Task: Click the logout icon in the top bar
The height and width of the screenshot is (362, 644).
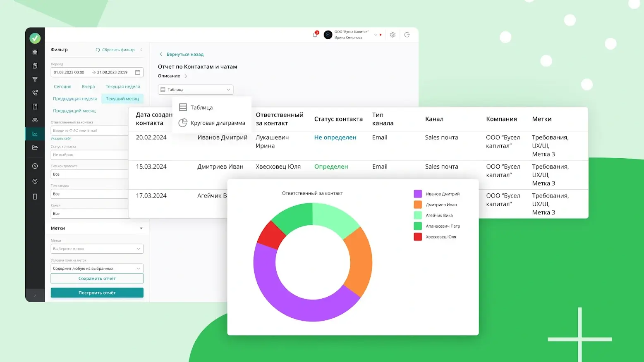Action: point(407,35)
